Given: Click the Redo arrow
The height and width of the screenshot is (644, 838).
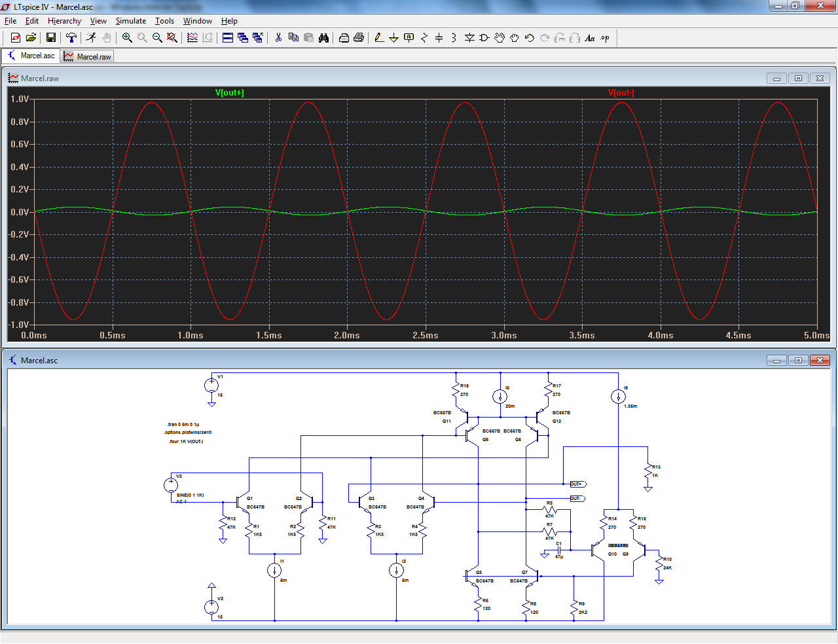Looking at the screenshot, I should 545,38.
